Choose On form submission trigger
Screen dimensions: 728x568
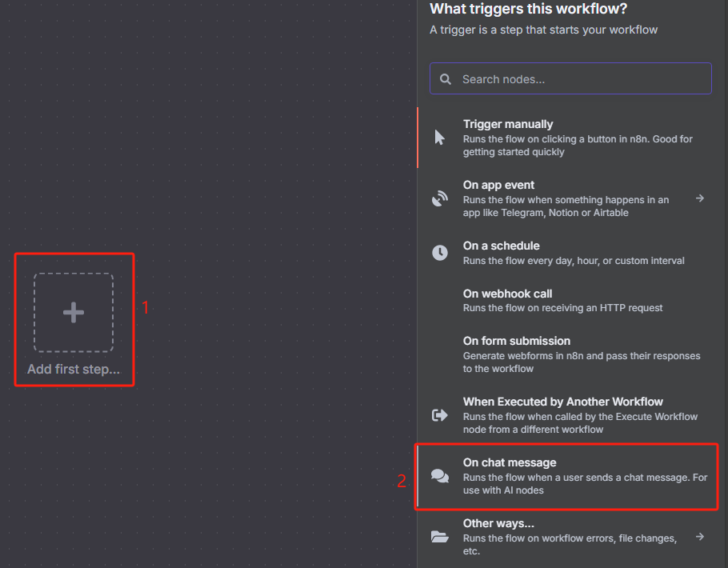[565, 354]
